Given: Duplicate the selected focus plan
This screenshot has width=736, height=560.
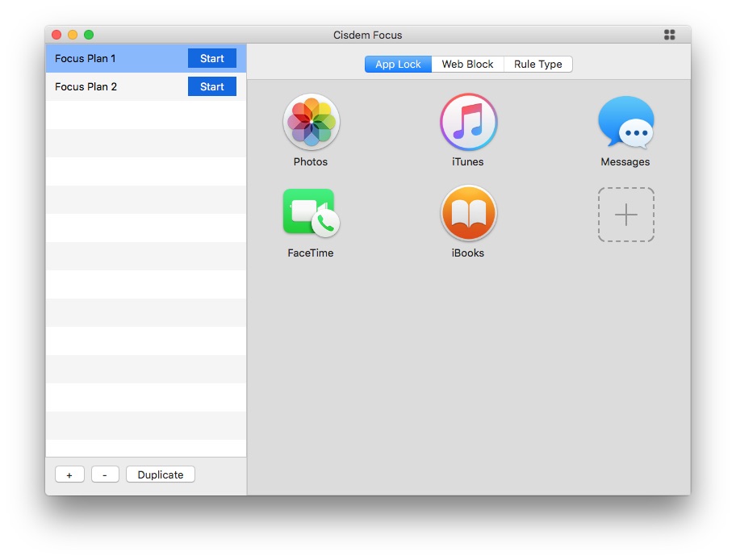Looking at the screenshot, I should [161, 474].
